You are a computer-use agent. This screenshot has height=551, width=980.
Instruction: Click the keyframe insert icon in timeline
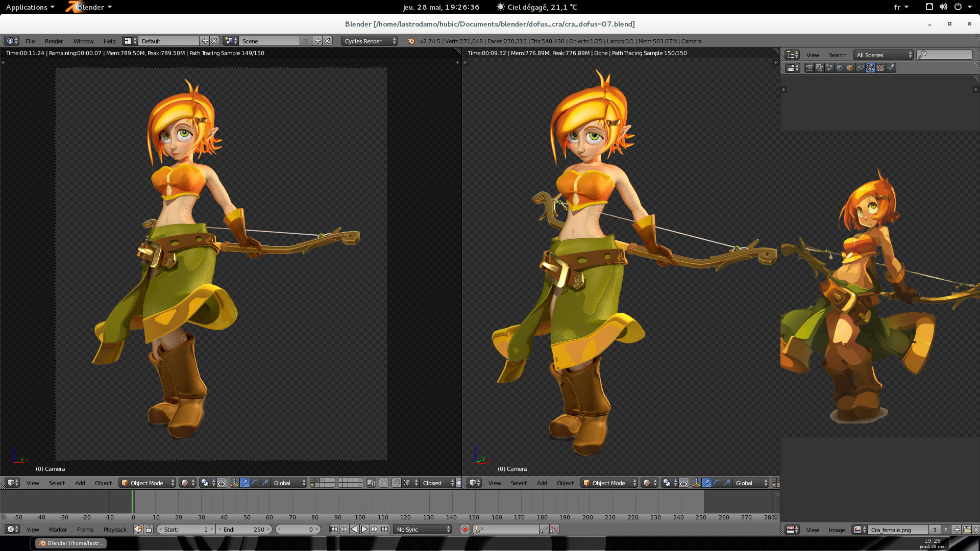[x=544, y=530]
